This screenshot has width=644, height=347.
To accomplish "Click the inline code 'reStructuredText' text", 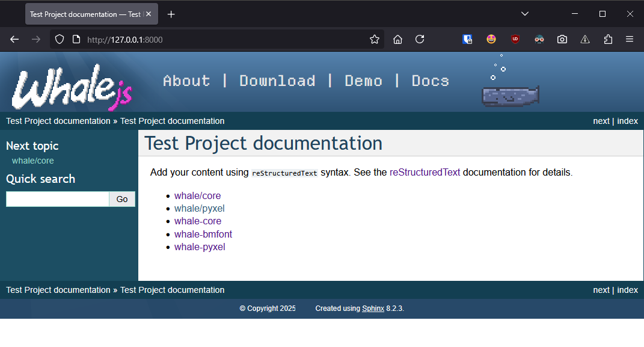I will 284,173.
